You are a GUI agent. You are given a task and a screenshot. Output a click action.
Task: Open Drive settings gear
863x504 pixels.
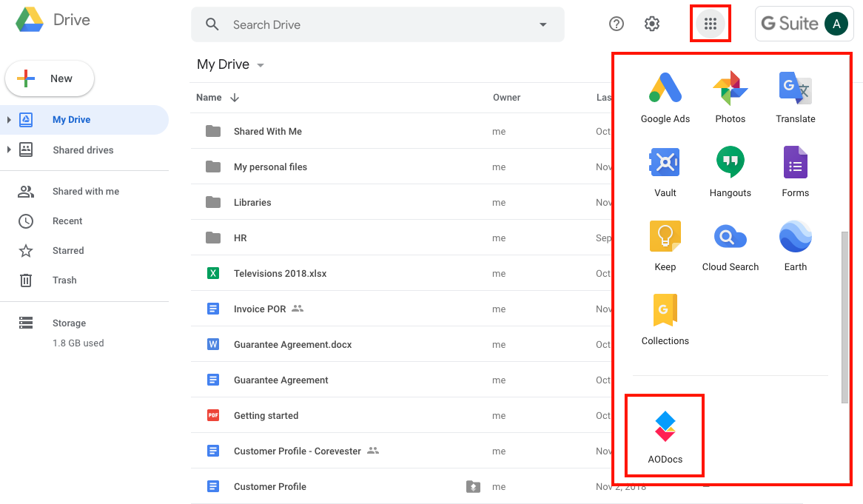[651, 23]
